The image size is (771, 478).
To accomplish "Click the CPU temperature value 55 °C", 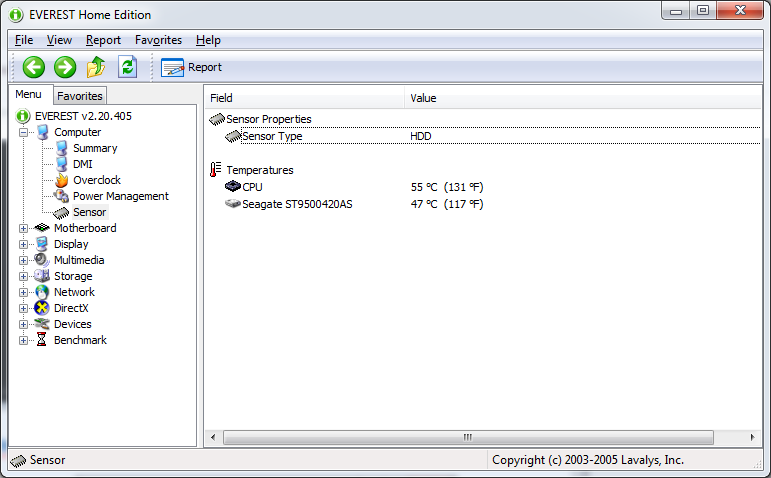I will [447, 187].
